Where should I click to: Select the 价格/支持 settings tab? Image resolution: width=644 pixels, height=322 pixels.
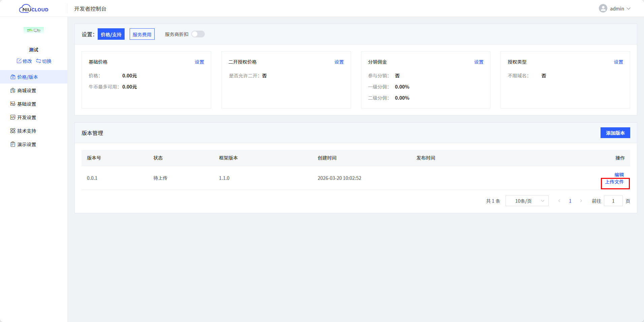(x=111, y=34)
